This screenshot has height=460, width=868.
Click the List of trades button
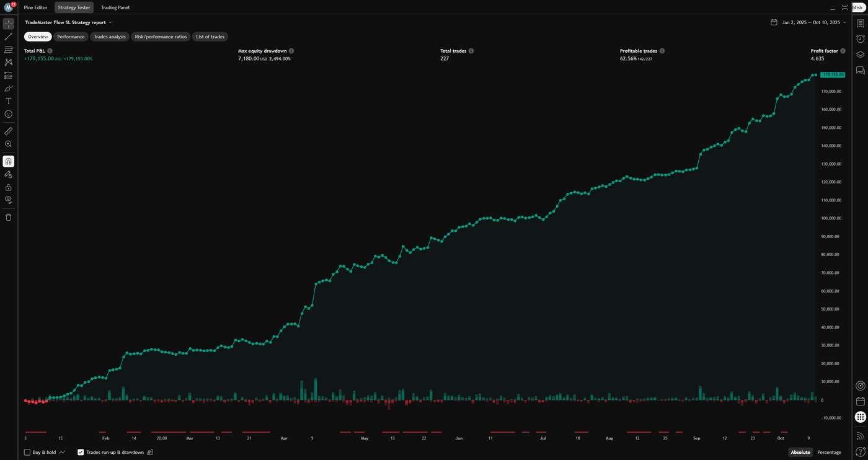[210, 36]
